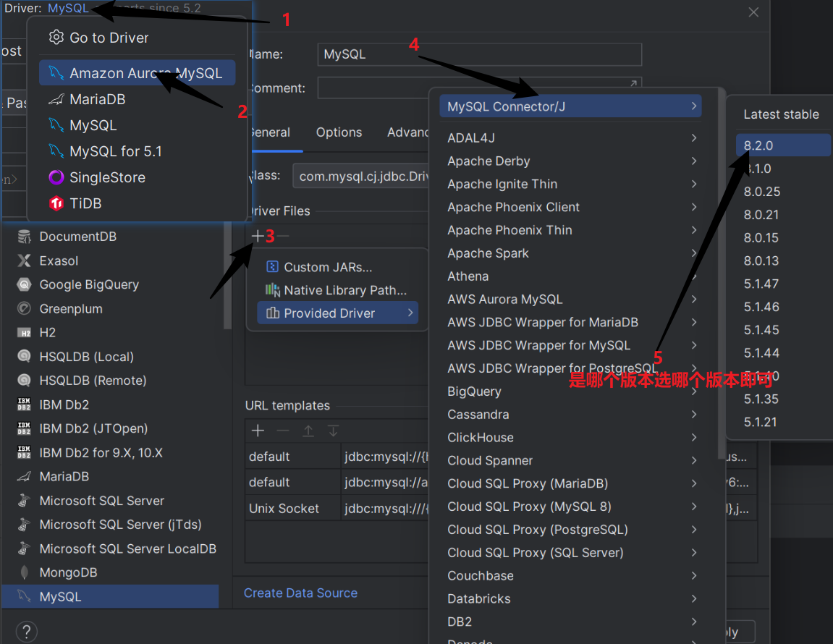Image resolution: width=833 pixels, height=644 pixels.
Task: Open the Driver MySQL dropdown link
Action: click(x=68, y=8)
